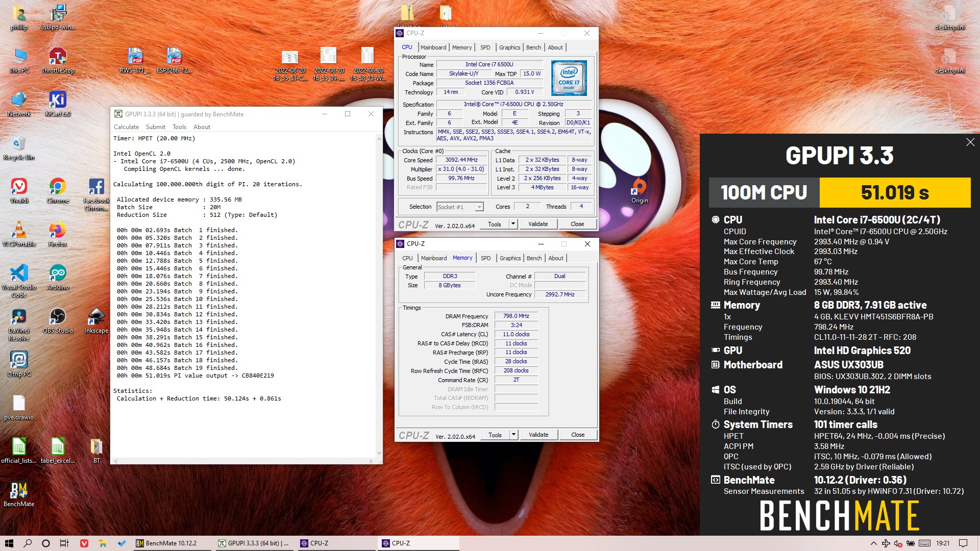Open the BT folder icon on desktop
This screenshot has height=551, width=980.
click(x=96, y=450)
